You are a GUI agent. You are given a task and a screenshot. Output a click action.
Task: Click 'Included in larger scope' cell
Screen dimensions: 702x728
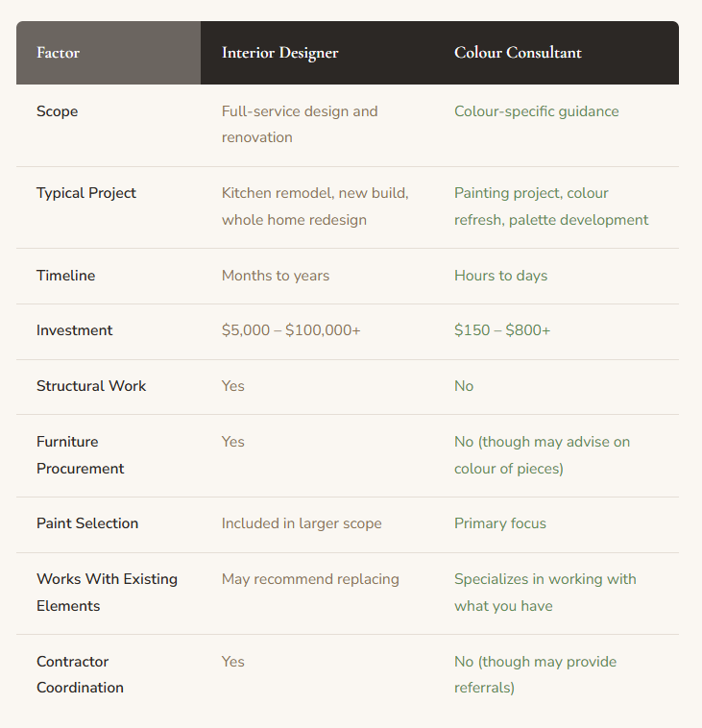click(x=302, y=523)
